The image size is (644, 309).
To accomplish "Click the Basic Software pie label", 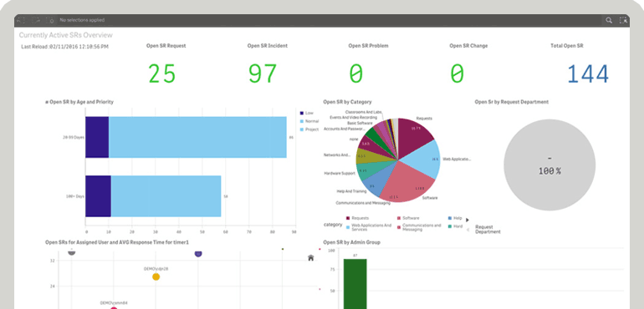I will 360,123.
